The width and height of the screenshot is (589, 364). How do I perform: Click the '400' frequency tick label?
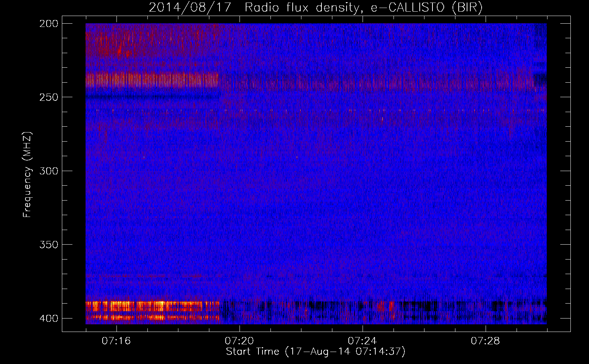[x=49, y=318]
